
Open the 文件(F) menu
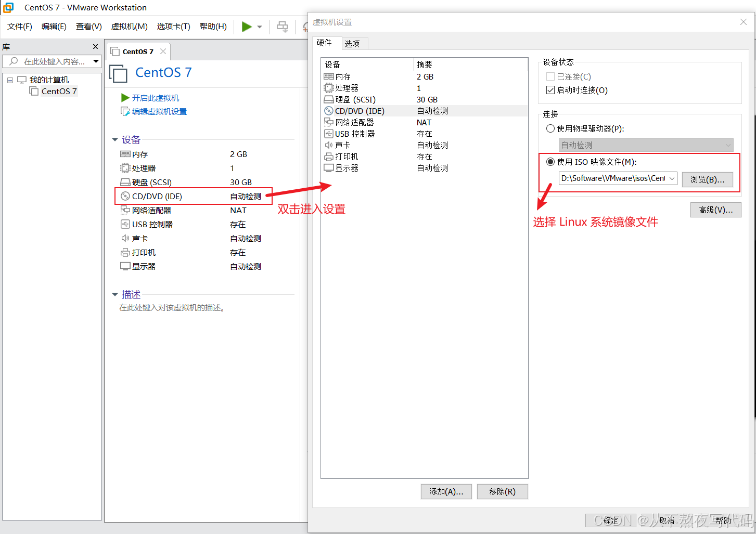point(20,27)
